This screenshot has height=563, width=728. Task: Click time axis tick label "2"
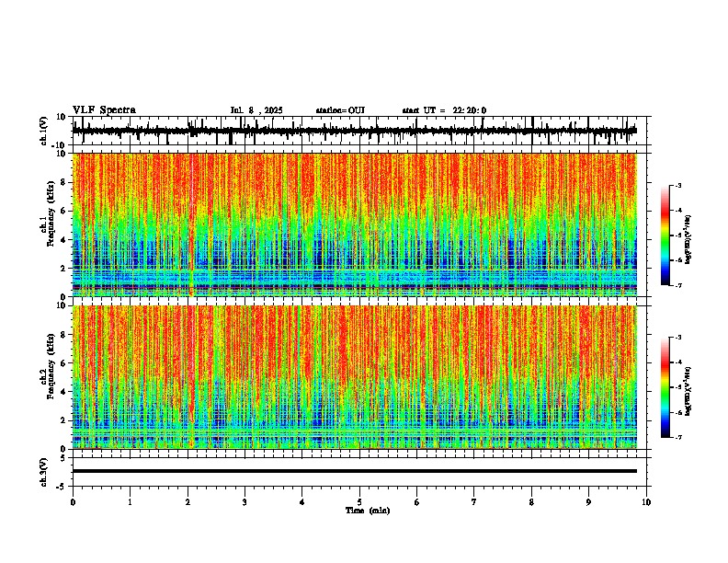point(188,502)
